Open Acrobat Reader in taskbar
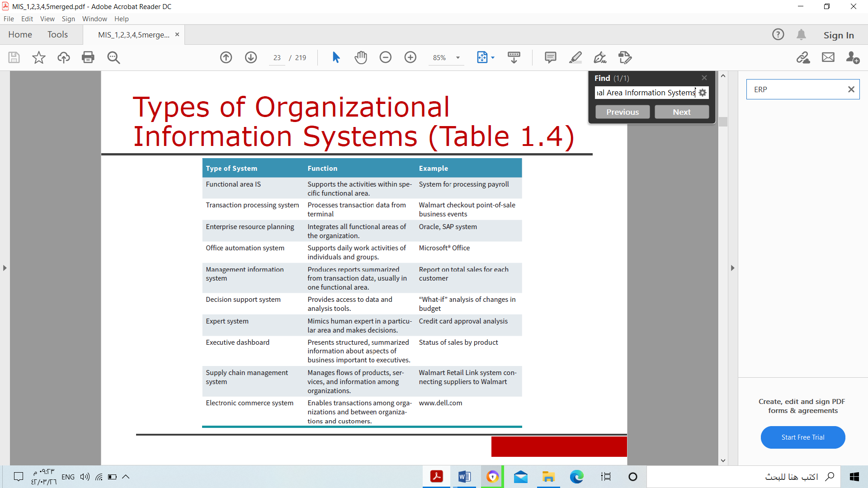 [436, 477]
